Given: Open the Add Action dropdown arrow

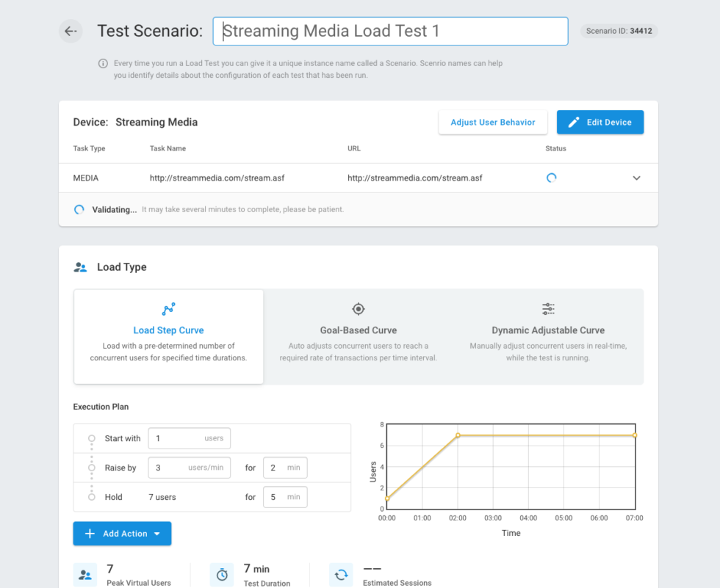Looking at the screenshot, I should coord(155,534).
